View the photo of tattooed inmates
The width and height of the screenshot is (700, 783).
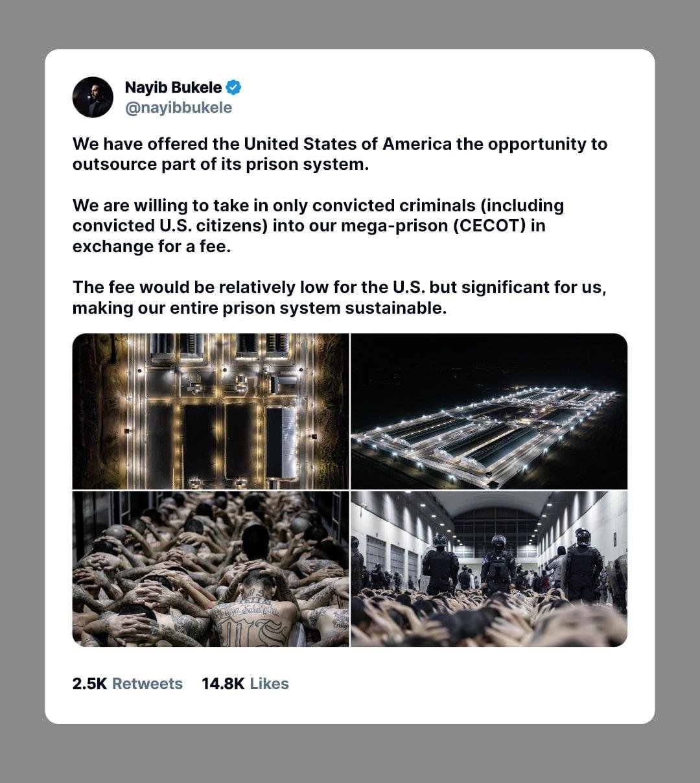211,568
